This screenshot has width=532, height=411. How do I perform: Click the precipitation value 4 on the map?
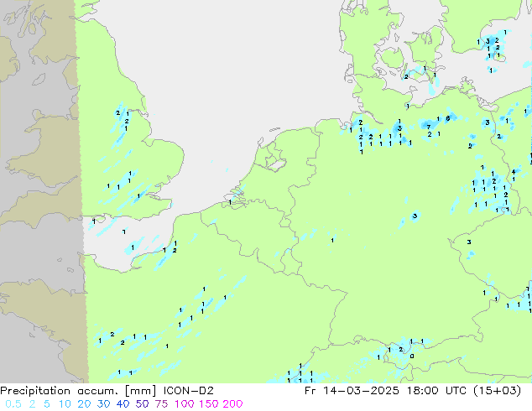[x=514, y=172]
